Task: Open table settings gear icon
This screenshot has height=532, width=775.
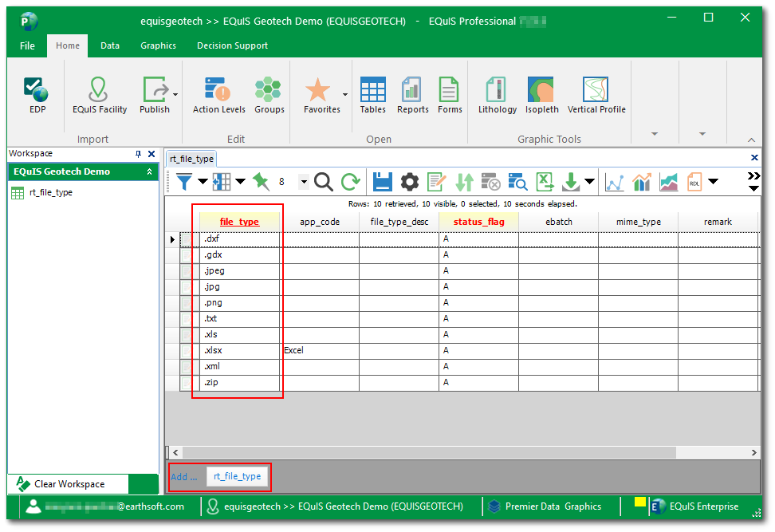Action: pos(409,182)
